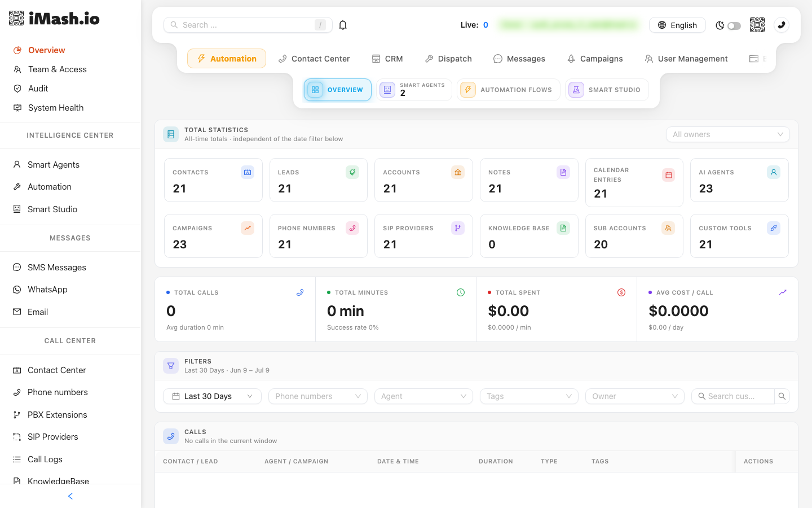Click the Custom Tools card link icon
The width and height of the screenshot is (812, 508).
coord(774,228)
